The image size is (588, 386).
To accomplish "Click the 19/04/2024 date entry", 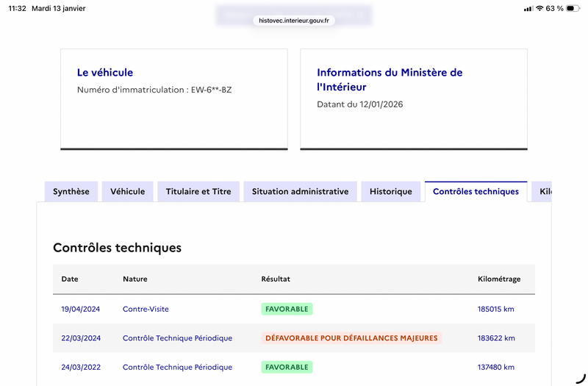I will click(81, 309).
